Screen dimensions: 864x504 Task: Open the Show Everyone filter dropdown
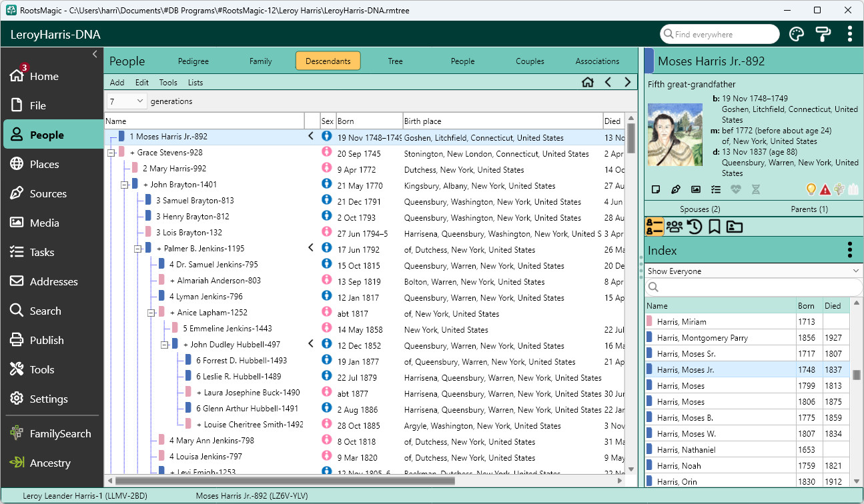click(x=753, y=271)
